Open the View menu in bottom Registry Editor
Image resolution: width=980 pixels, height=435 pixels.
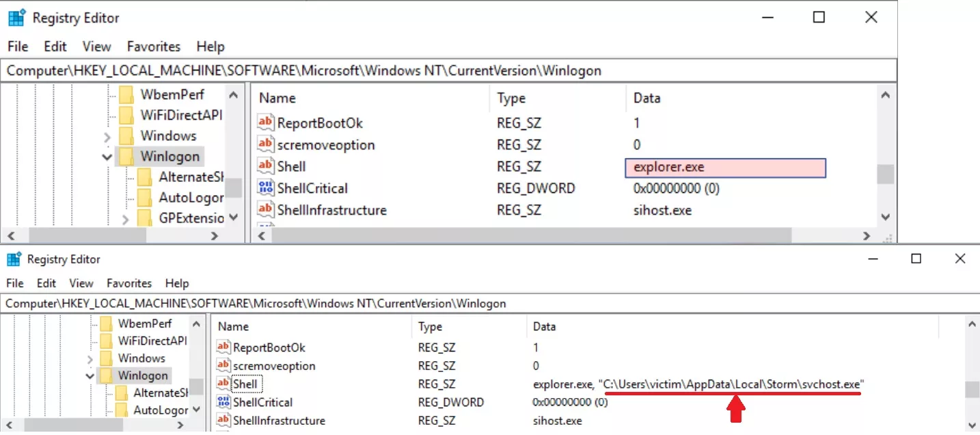[81, 283]
